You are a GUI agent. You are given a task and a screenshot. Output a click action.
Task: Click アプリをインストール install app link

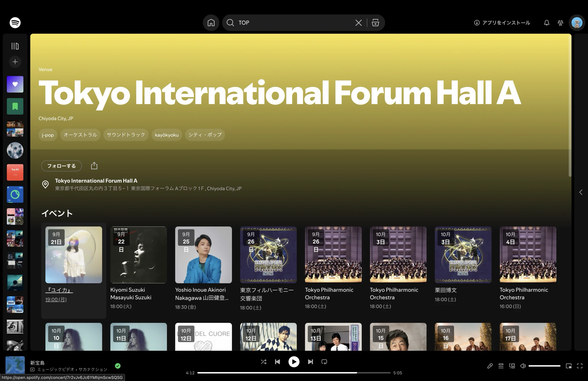click(502, 23)
